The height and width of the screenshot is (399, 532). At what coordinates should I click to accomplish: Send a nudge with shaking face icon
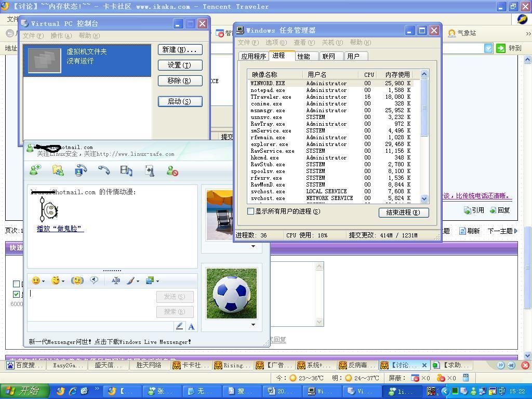[77, 281]
